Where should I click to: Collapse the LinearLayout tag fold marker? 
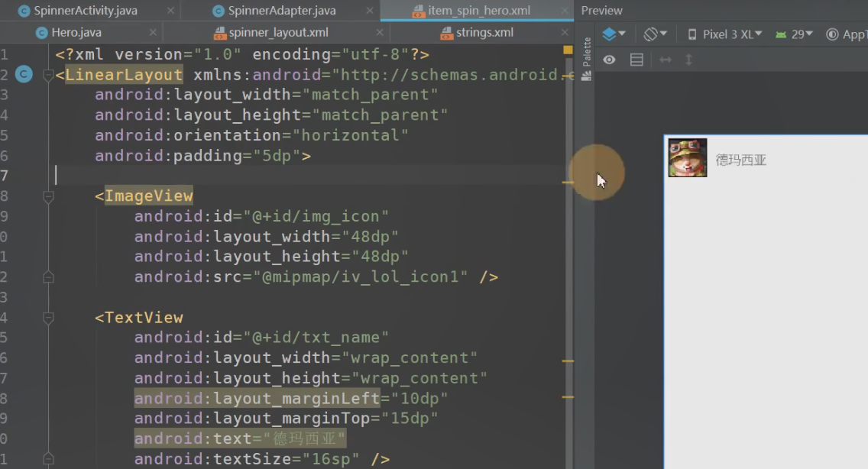(x=49, y=75)
